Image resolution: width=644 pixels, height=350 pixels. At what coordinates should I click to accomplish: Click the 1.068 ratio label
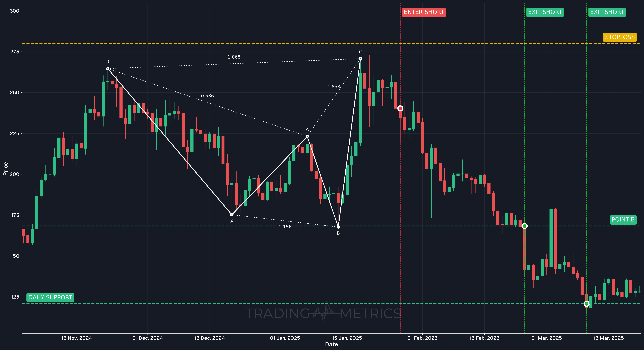[234, 57]
